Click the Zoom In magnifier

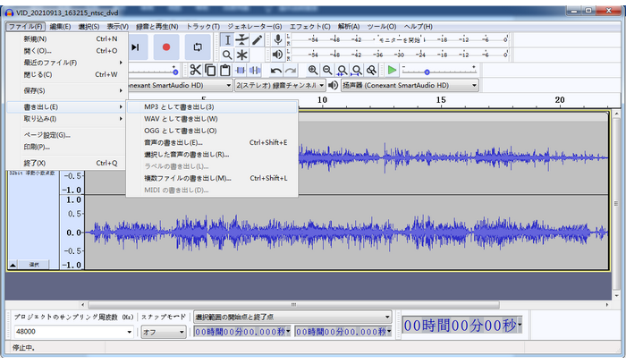(x=313, y=70)
